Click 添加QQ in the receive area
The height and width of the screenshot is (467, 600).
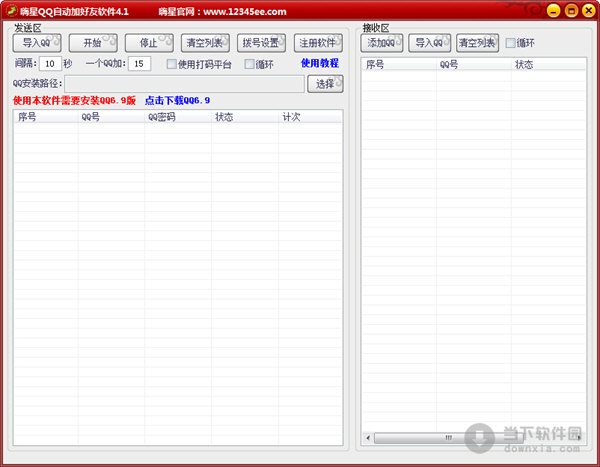382,43
